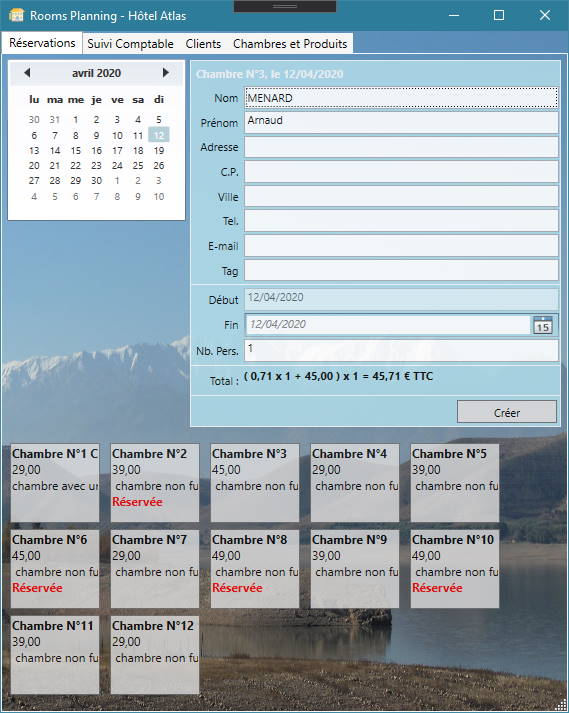
Task: Click the Fin date field
Action: [388, 325]
